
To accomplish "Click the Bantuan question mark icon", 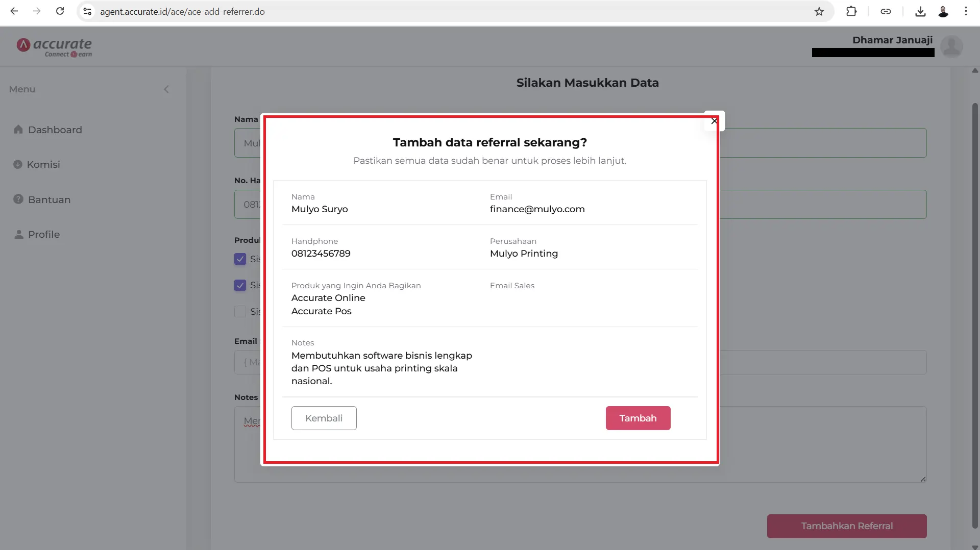I will pos(18,199).
